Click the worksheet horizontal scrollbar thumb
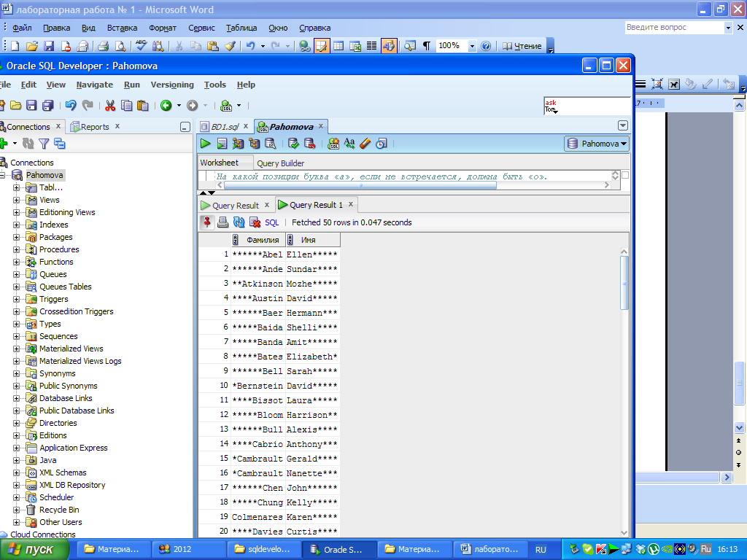 click(360, 185)
